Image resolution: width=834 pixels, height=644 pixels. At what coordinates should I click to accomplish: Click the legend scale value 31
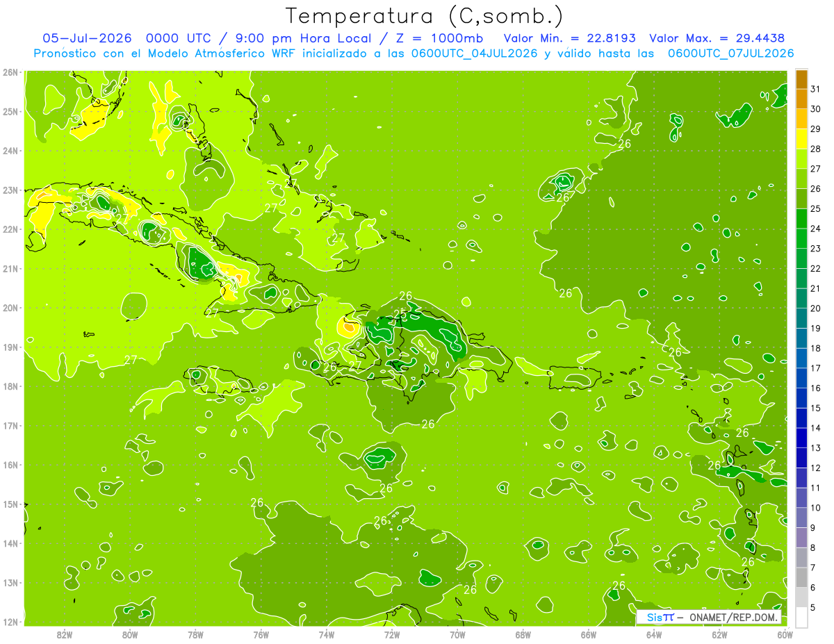point(816,88)
